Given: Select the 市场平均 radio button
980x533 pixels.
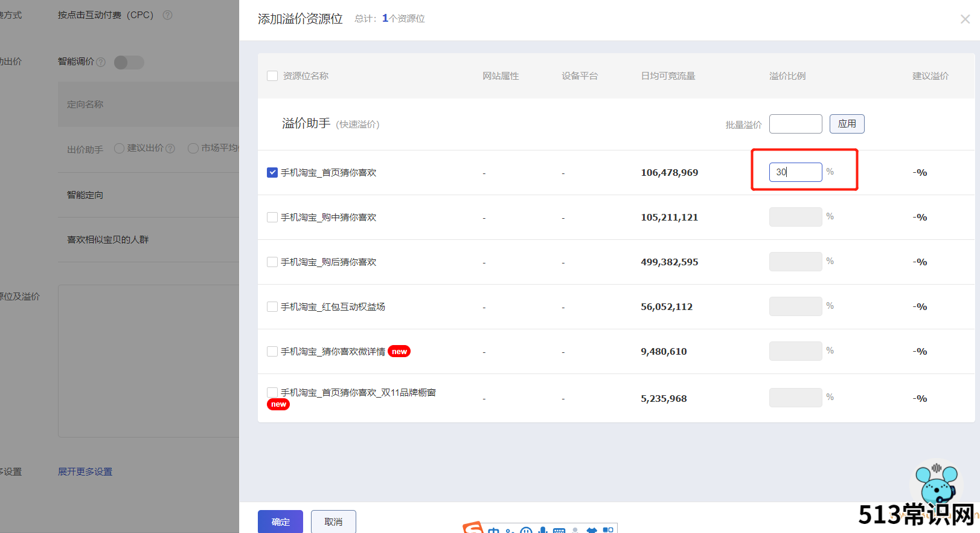Looking at the screenshot, I should point(193,148).
